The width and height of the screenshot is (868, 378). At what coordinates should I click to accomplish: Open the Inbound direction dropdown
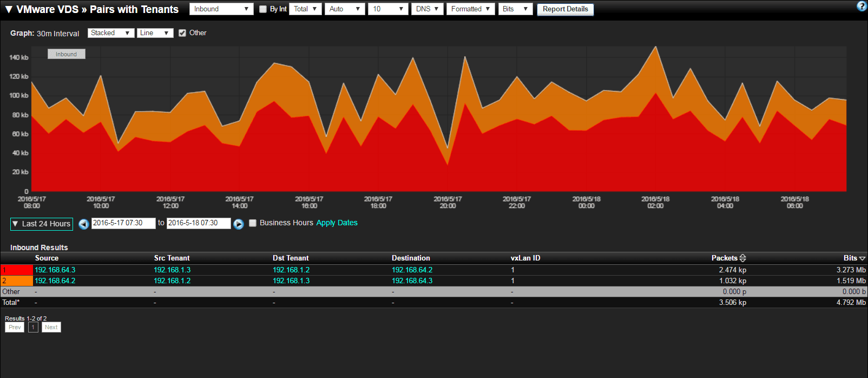pos(221,9)
